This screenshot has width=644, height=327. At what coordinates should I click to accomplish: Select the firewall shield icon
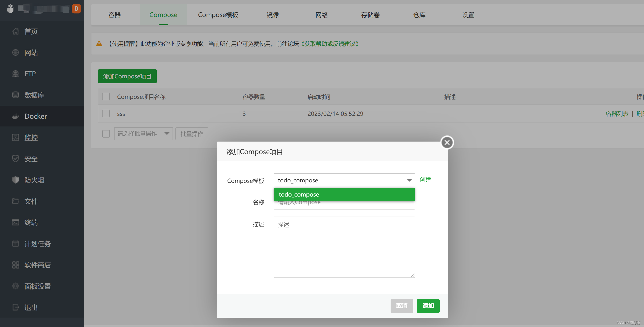pyautogui.click(x=16, y=180)
